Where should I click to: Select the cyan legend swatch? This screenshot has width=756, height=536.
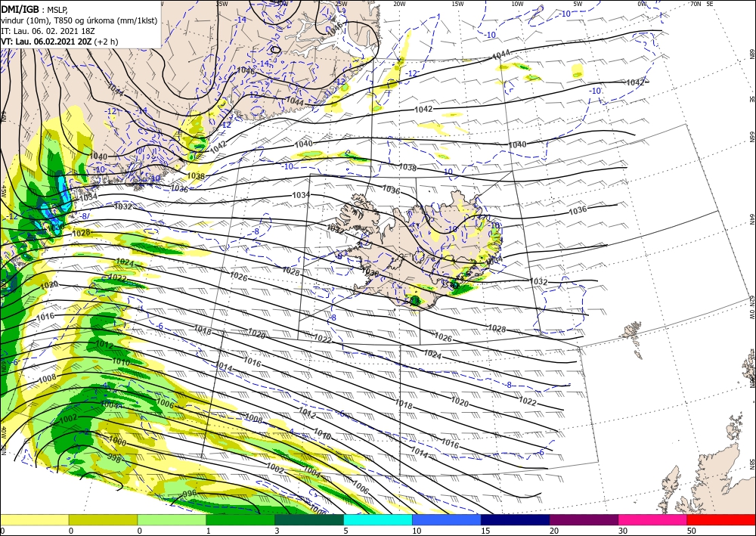378,519
